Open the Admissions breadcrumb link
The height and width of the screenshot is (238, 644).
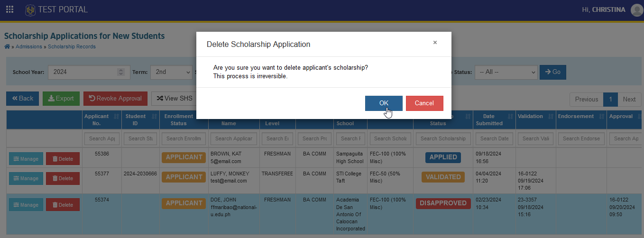pyautogui.click(x=29, y=46)
